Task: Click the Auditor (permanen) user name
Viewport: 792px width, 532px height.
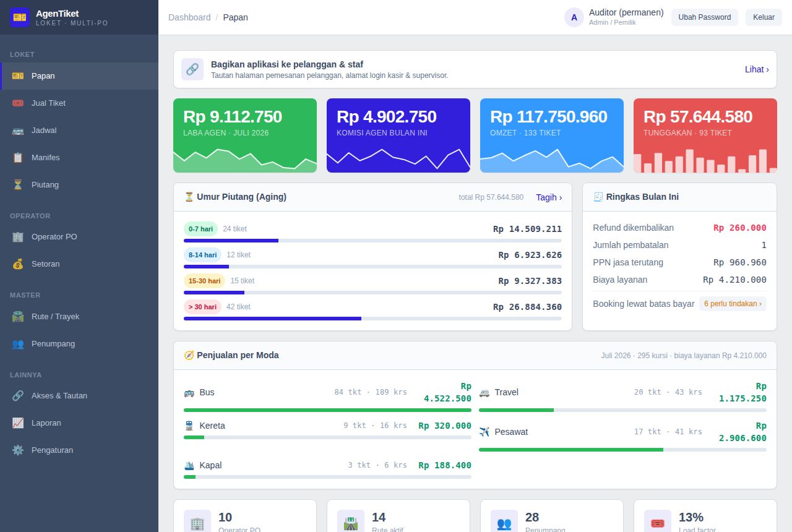Action: click(626, 12)
